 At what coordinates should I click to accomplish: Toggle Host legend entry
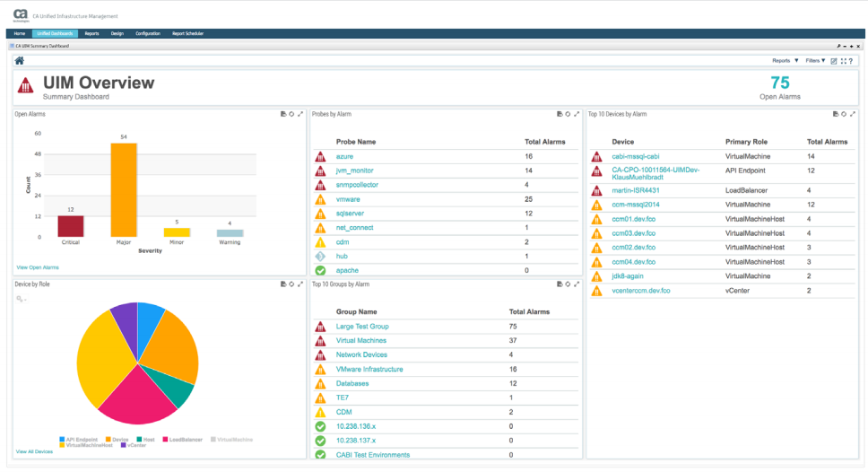(145, 440)
